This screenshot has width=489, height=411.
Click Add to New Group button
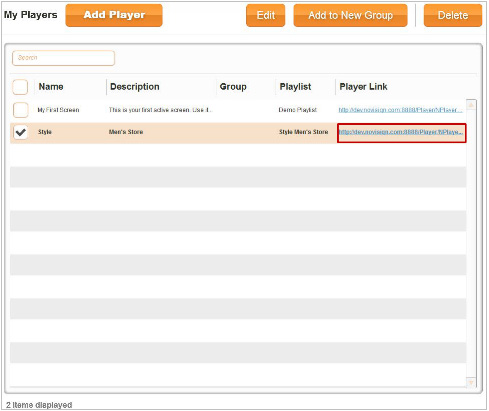pos(350,15)
